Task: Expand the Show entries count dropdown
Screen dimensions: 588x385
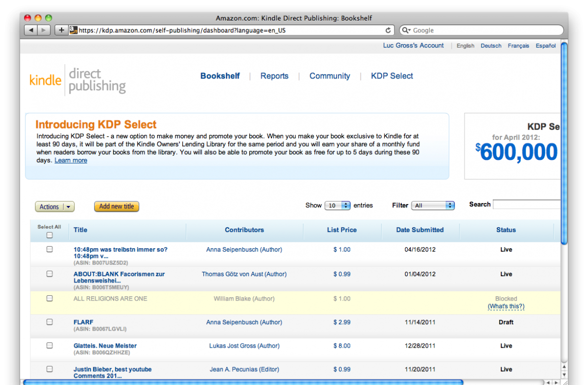Action: click(x=338, y=205)
